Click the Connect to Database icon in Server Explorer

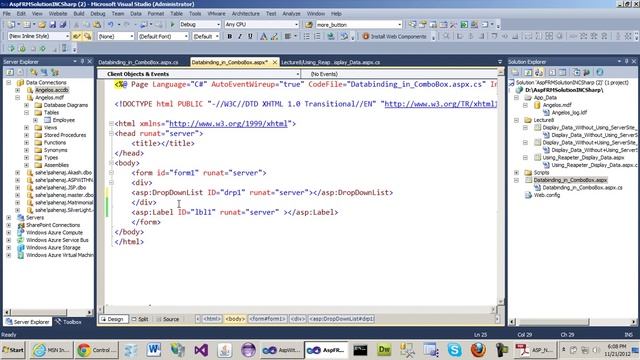pyautogui.click(x=33, y=72)
